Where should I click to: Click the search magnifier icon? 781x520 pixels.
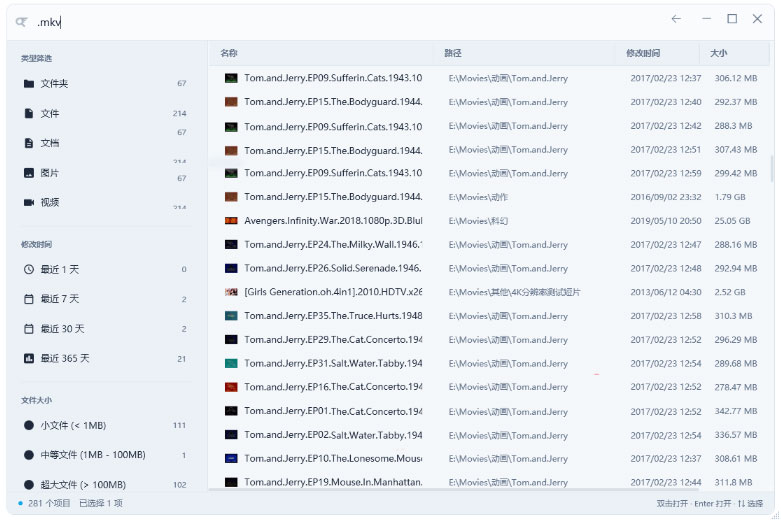[21, 22]
